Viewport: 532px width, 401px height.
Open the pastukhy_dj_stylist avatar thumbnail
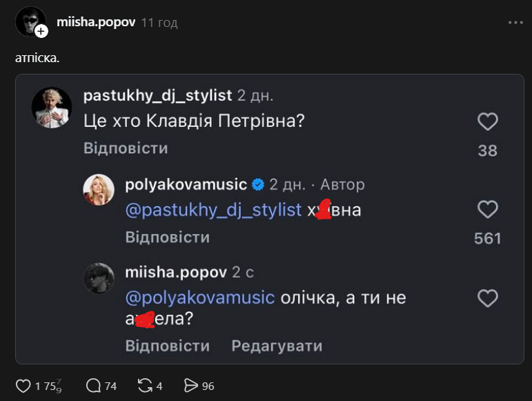pos(52,108)
